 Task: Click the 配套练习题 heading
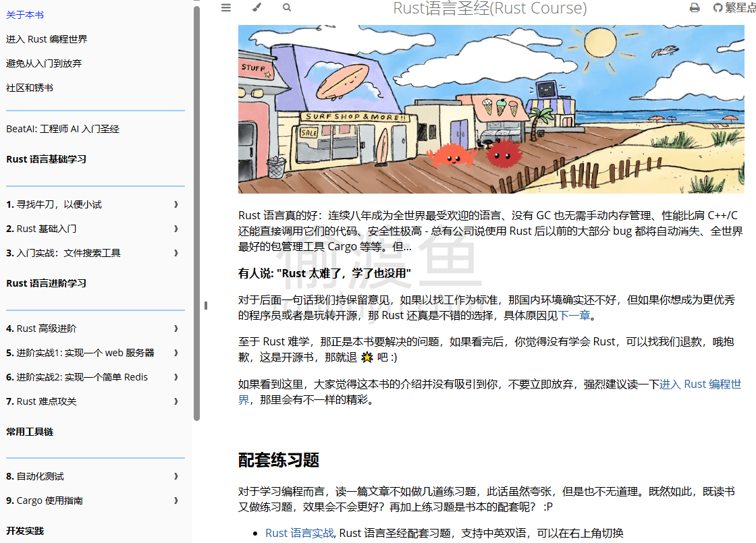(279, 460)
